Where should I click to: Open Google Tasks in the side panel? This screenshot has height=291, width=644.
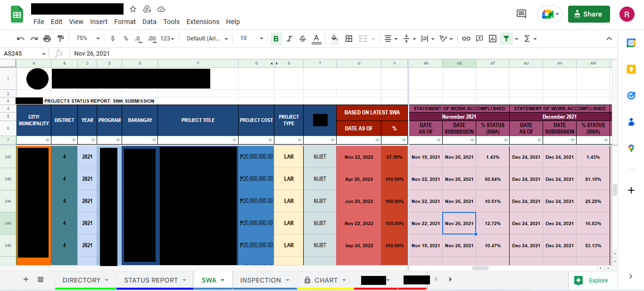pos(631,96)
